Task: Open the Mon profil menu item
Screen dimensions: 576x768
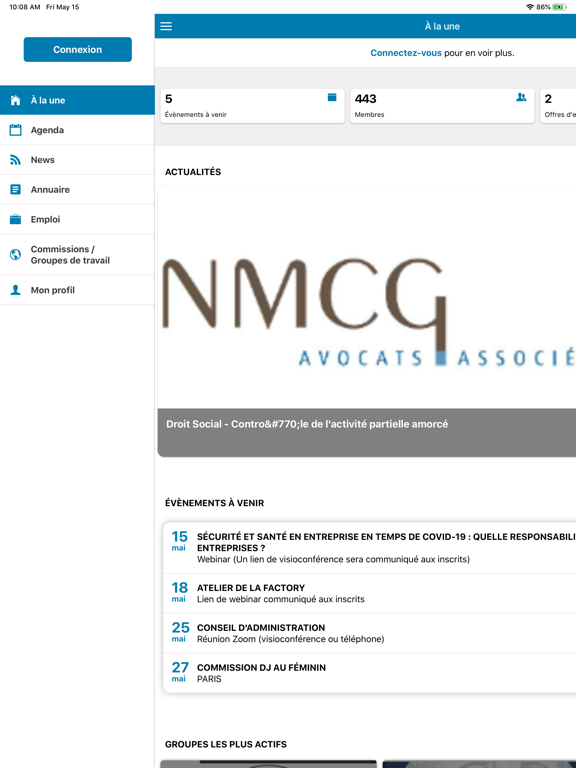Action: 77,290
